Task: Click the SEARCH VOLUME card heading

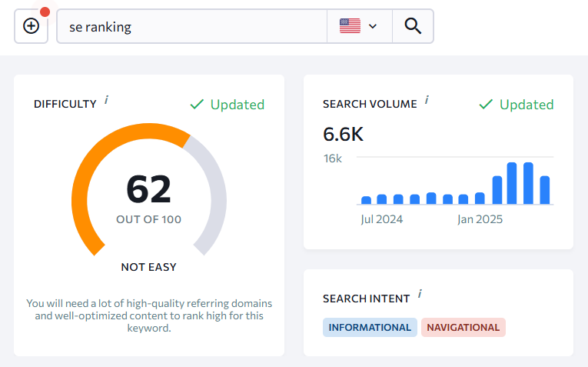Action: [370, 104]
